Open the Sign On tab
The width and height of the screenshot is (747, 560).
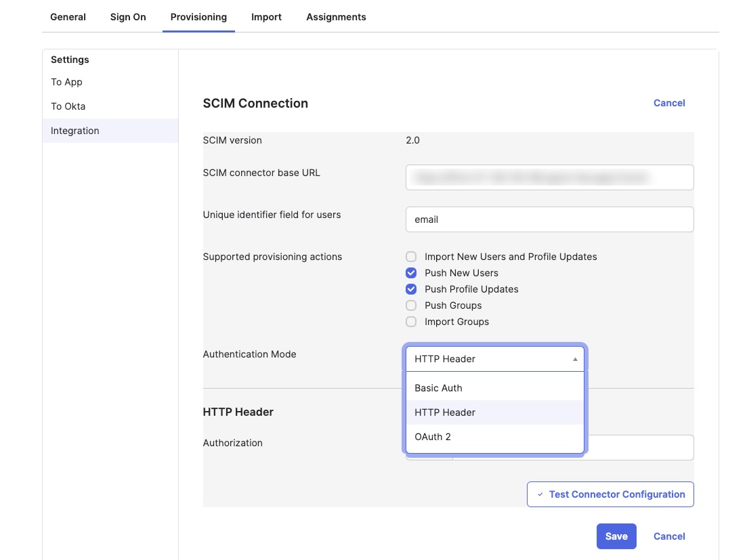[x=128, y=17]
